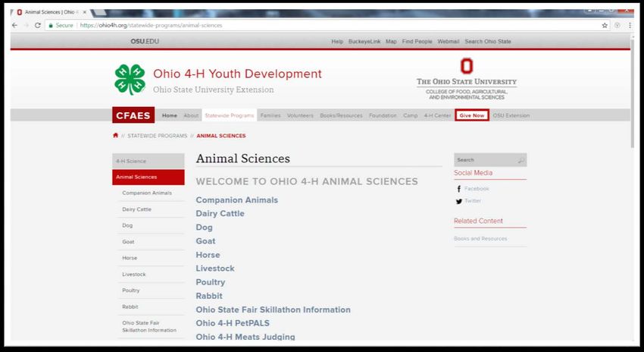This screenshot has width=644, height=352.
Task: Open the Goat main content link
Action: coord(206,241)
